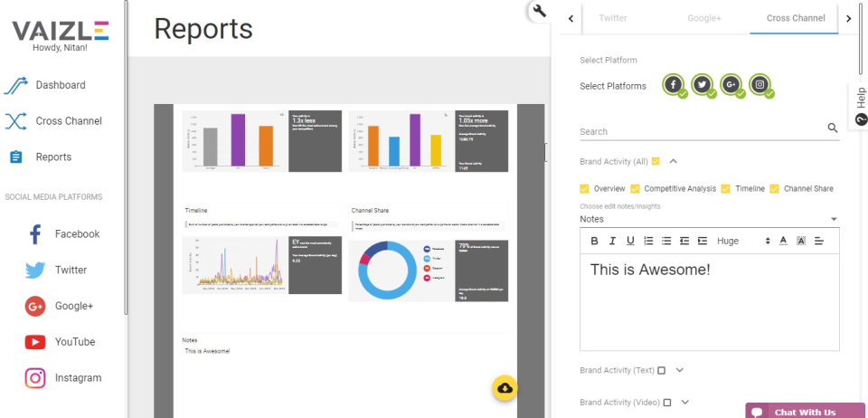Expand the Brand Activity (Video) section
The image size is (868, 418).
tap(685, 403)
